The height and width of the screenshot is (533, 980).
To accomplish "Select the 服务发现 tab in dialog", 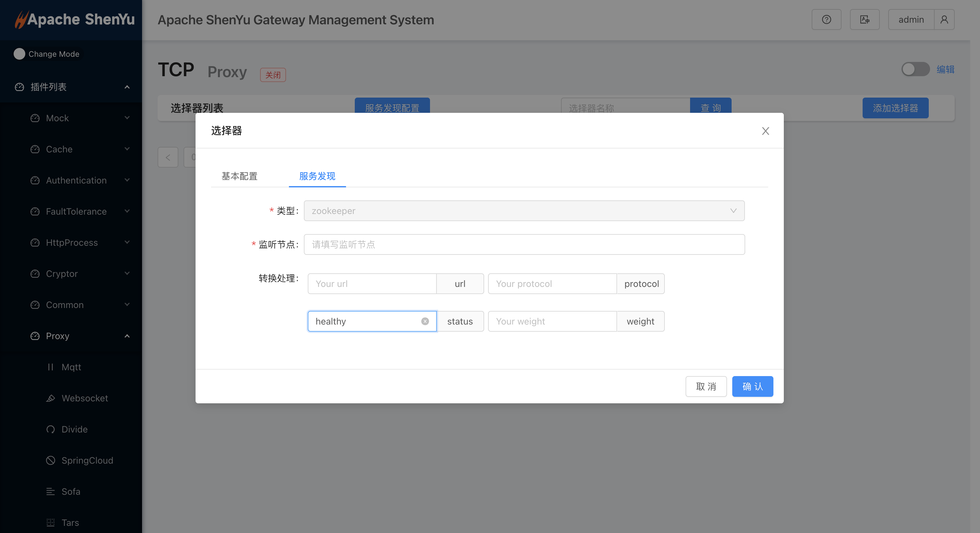I will [x=317, y=176].
